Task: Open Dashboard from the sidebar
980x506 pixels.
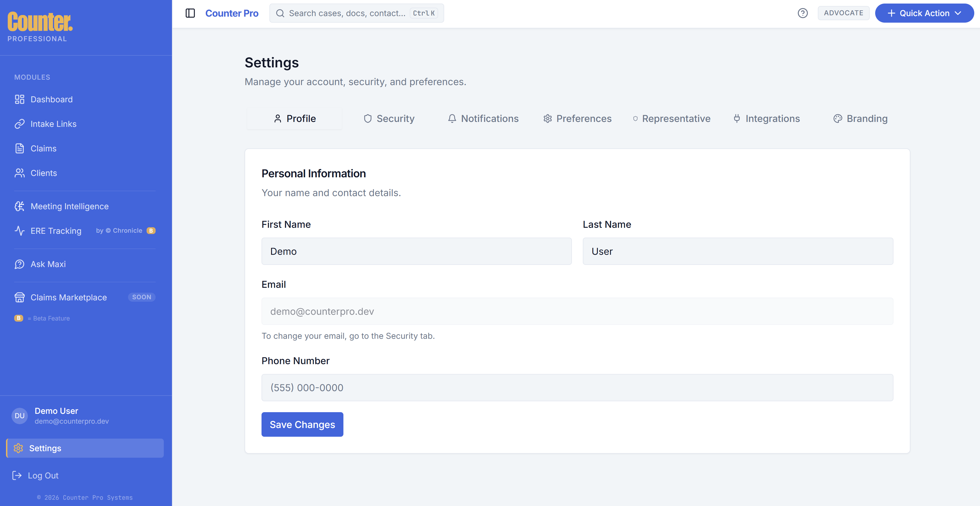Action: click(x=51, y=99)
